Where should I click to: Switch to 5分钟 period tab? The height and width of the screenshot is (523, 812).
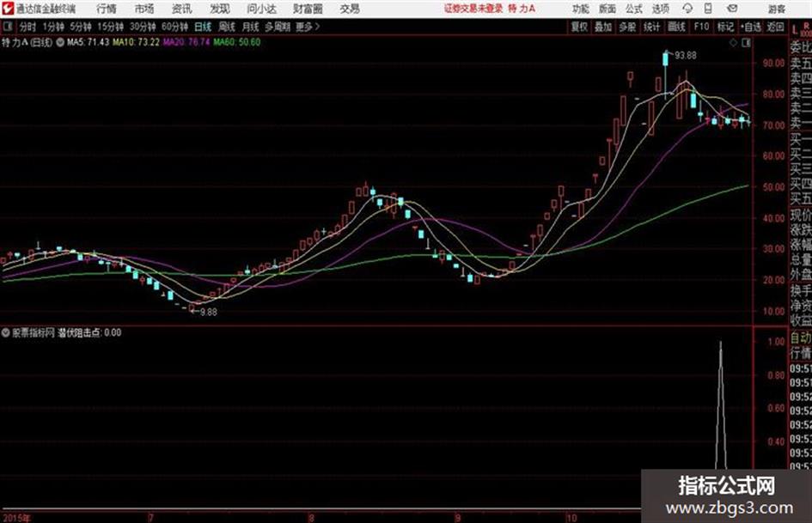point(81,27)
